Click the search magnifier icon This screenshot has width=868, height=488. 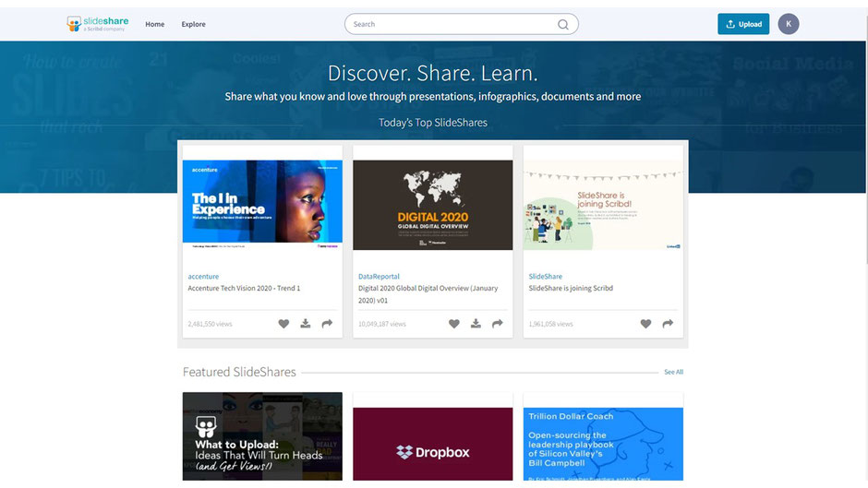tap(563, 24)
